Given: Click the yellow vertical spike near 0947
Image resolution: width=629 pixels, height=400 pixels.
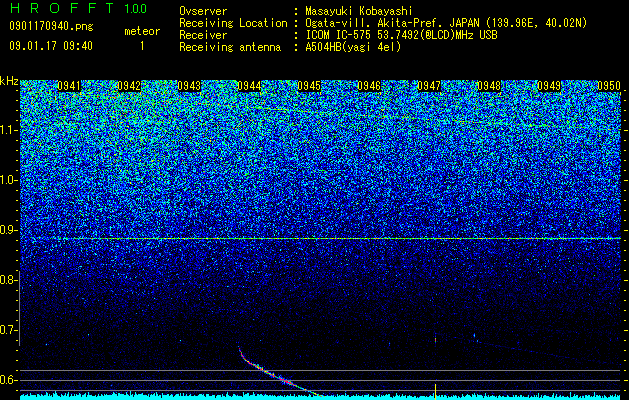Looking at the screenshot, I should click(x=435, y=391).
